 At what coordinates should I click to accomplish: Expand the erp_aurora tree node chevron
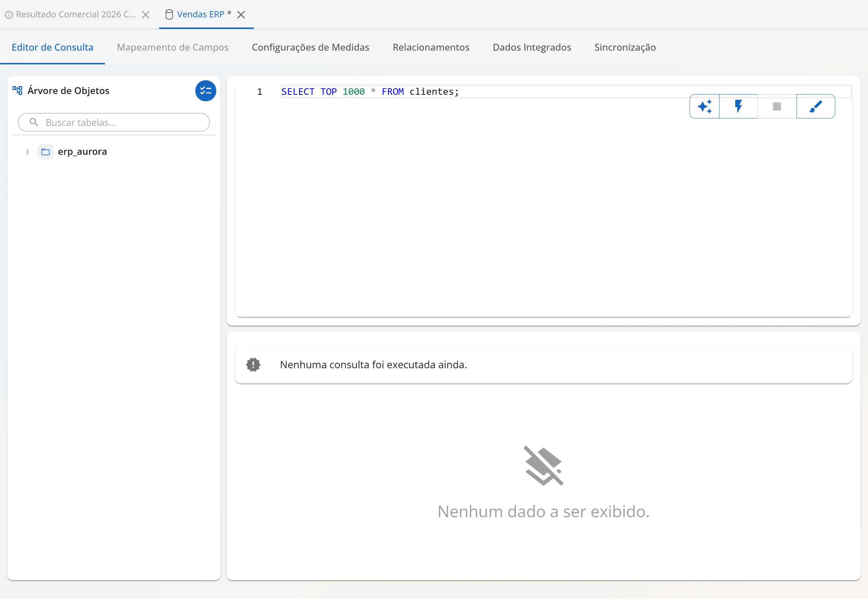(27, 152)
